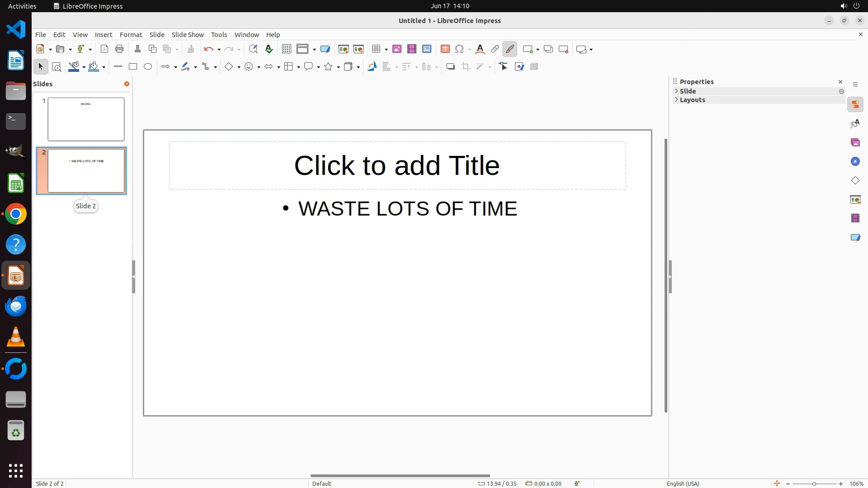Image resolution: width=868 pixels, height=488 pixels.
Task: Select slide 1 thumbnail titled MAKING
Action: [86, 119]
